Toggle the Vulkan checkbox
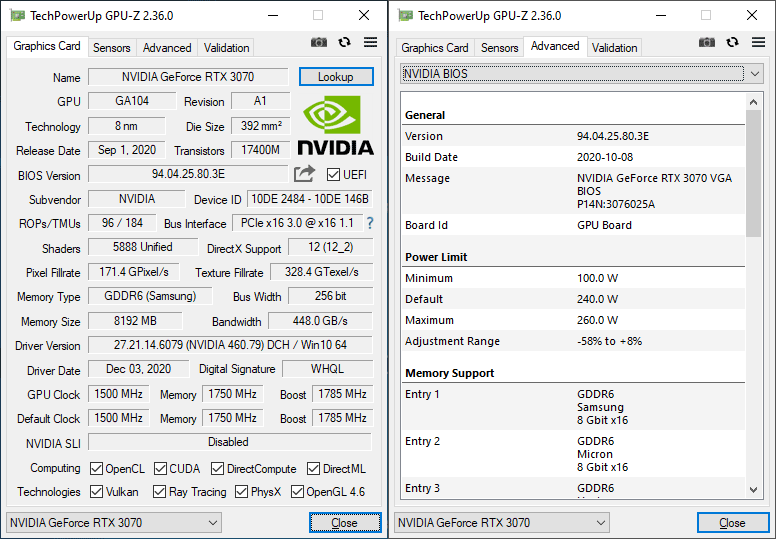 click(96, 492)
